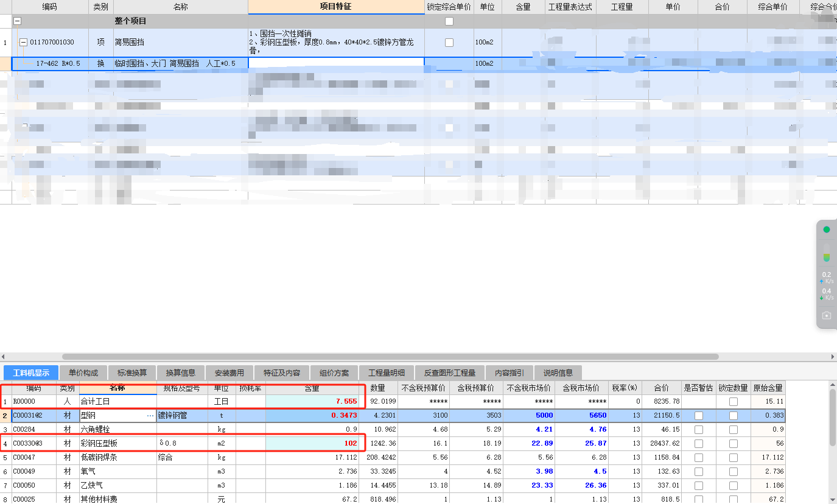
Task: Click the 税率(%) column header
Action: [625, 388]
